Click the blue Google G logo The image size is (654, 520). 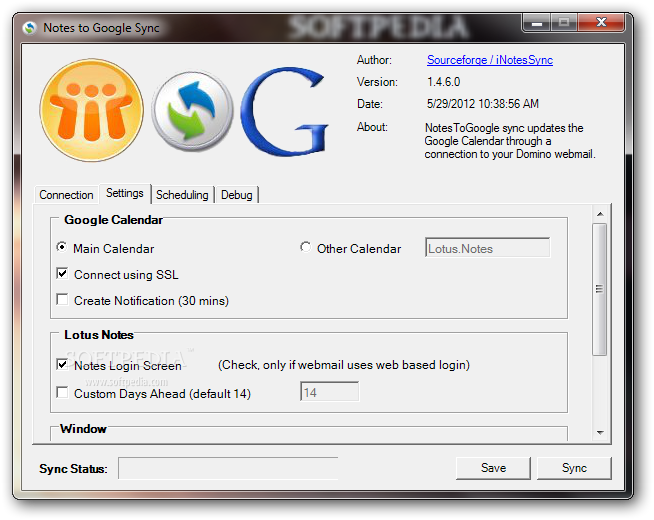284,111
